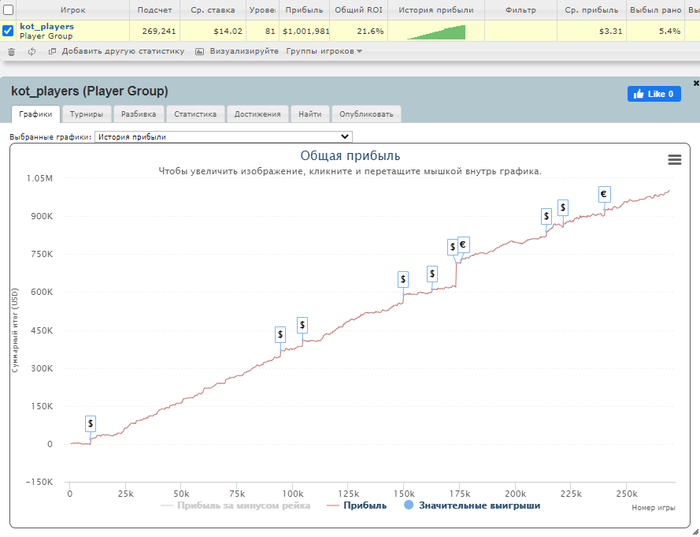Open the Найти tab
This screenshot has width=700, height=537.
[x=310, y=114]
